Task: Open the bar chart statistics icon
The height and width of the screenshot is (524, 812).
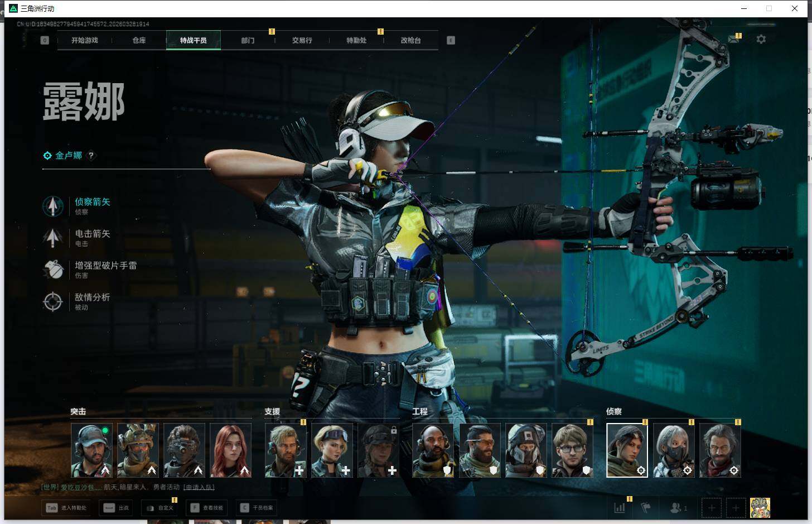Action: click(x=620, y=508)
